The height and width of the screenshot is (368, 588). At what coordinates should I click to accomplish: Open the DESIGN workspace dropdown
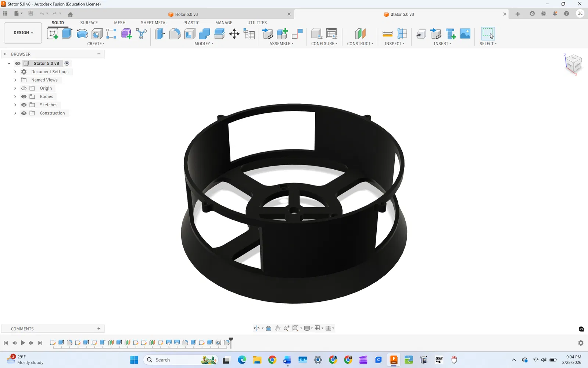(x=23, y=33)
